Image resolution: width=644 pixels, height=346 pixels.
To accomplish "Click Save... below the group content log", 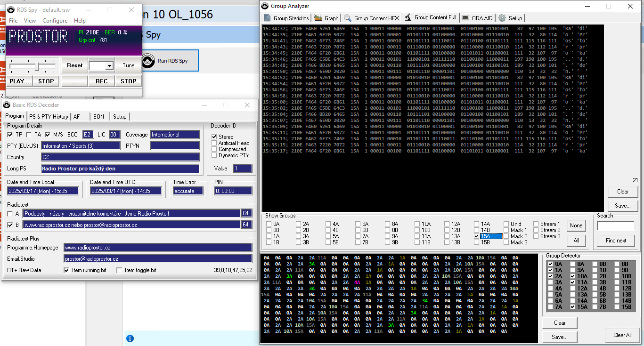I will coord(623,206).
